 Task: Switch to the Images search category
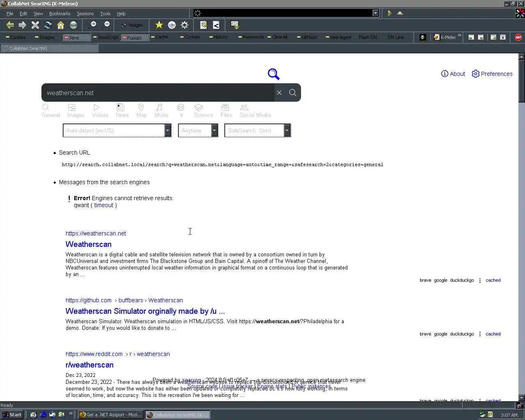(75, 111)
